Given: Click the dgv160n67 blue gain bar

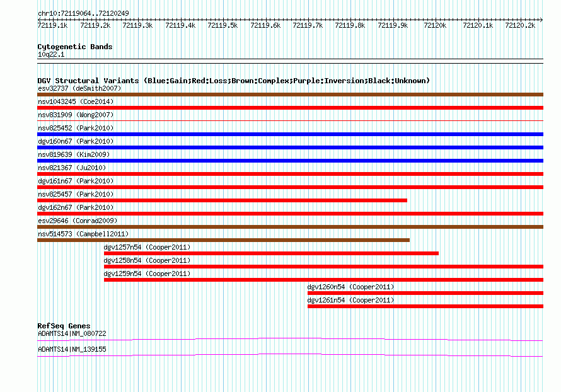Looking at the screenshot, I should coord(290,147).
